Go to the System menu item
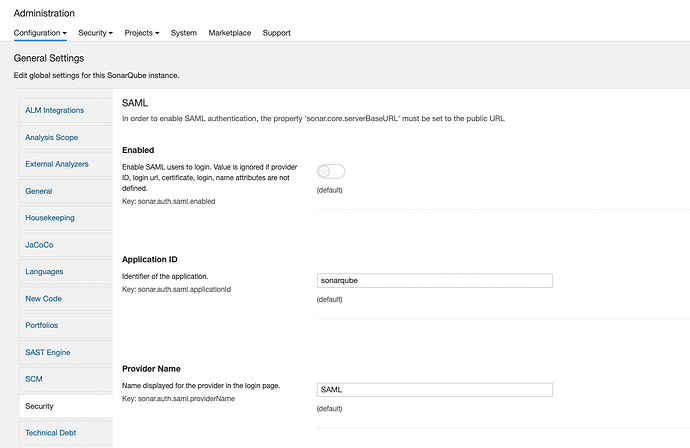Screen dimensions: 690x448 point(183,33)
